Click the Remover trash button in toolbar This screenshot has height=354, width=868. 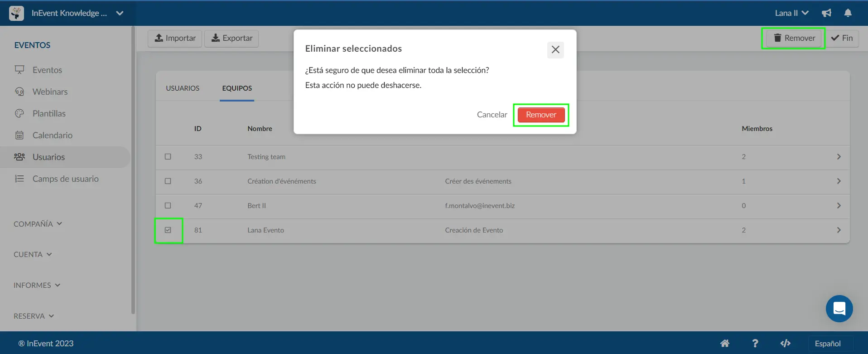click(794, 38)
